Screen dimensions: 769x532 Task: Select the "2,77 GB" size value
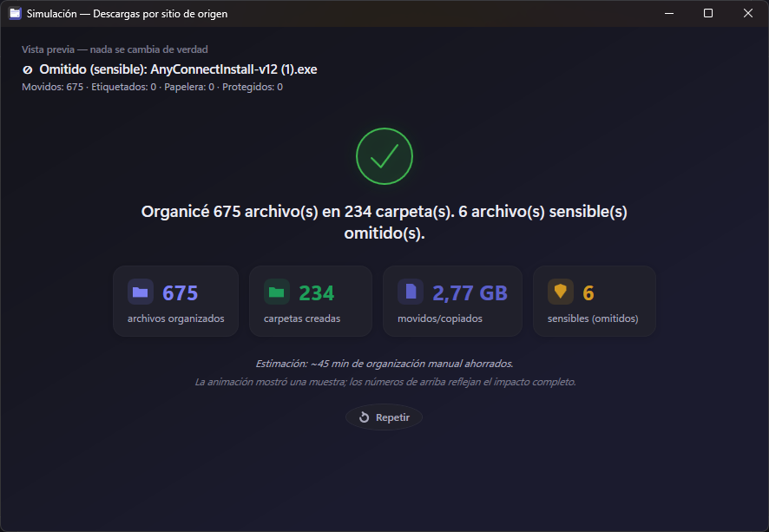[x=470, y=293]
